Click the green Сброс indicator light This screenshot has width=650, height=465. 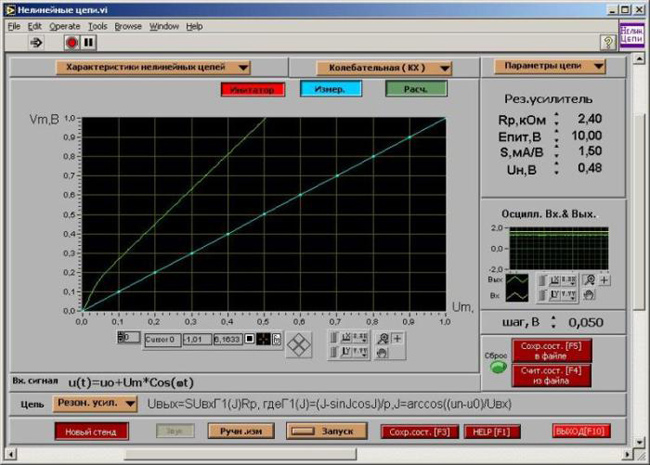pos(498,367)
